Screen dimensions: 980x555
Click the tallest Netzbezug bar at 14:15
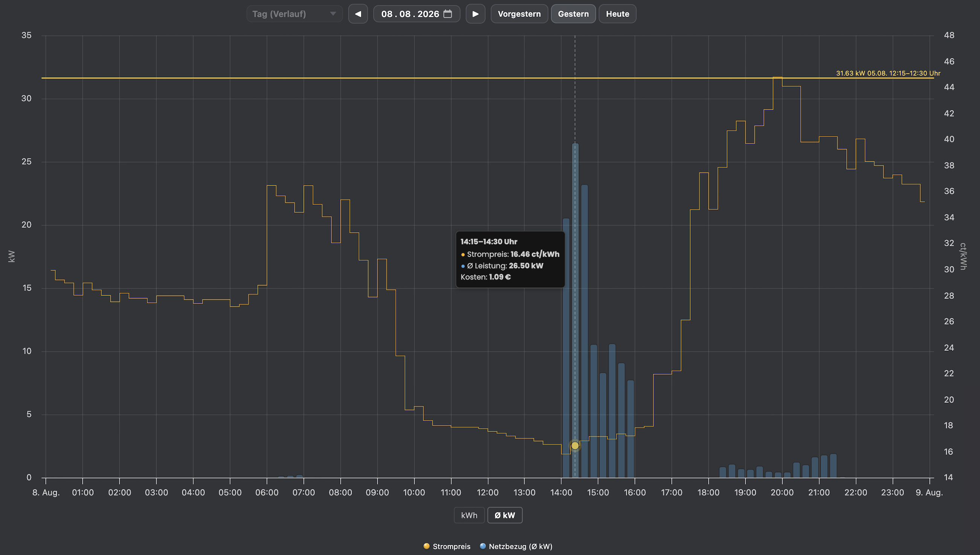click(575, 310)
